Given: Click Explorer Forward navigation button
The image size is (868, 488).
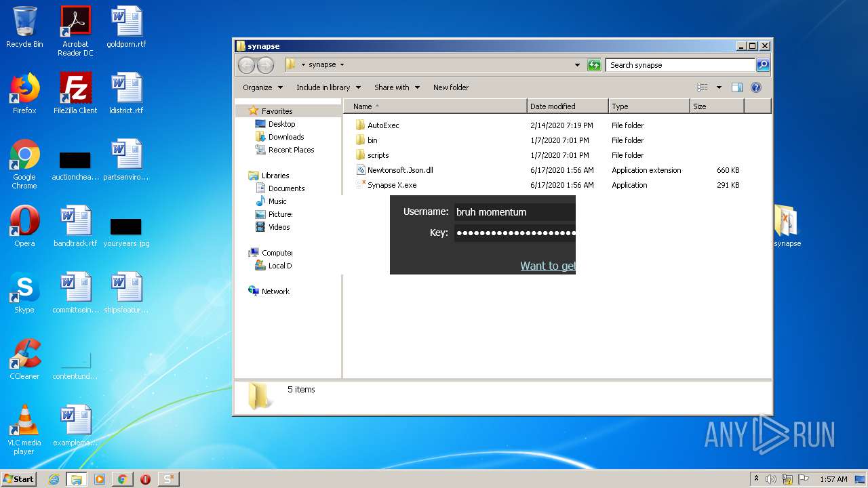Looking at the screenshot, I should click(x=265, y=65).
